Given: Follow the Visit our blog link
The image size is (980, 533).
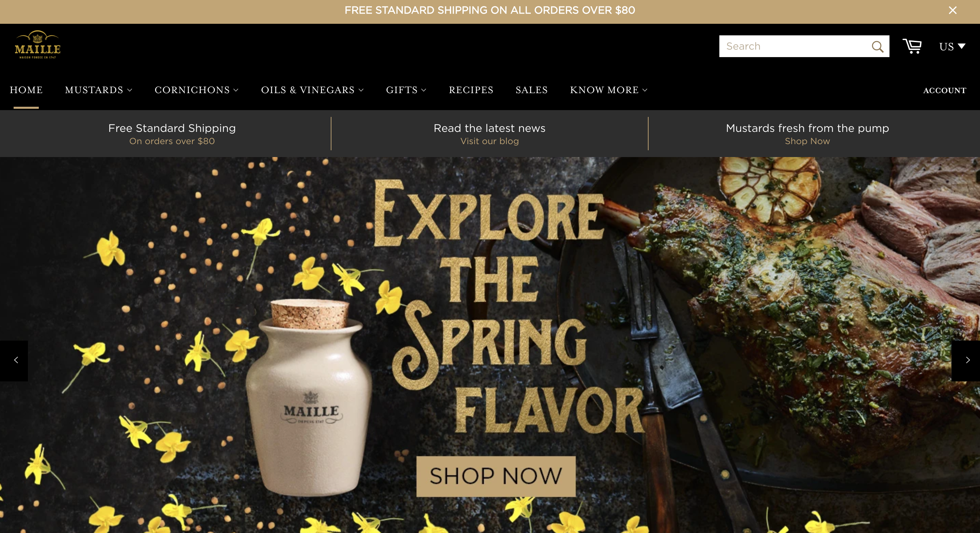Looking at the screenshot, I should [490, 141].
